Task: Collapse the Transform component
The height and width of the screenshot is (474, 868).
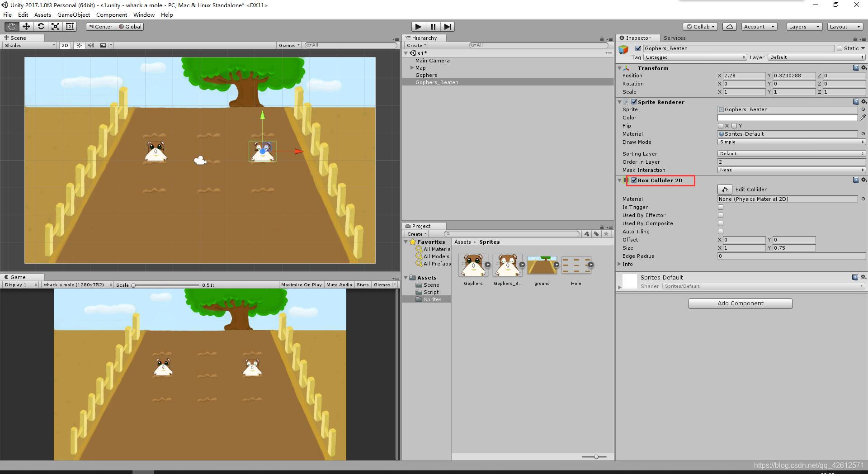Action: [x=619, y=68]
